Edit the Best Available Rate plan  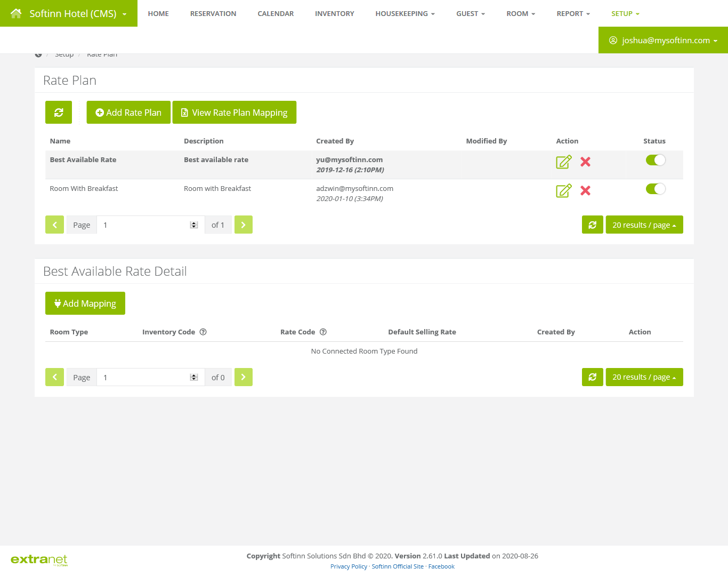pos(563,161)
